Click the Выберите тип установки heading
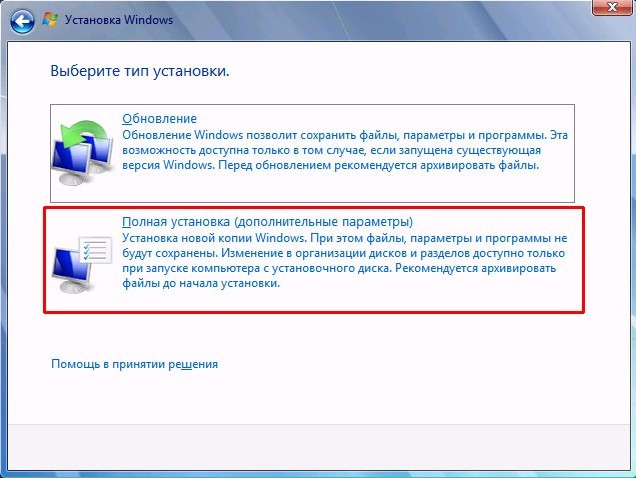 click(140, 71)
